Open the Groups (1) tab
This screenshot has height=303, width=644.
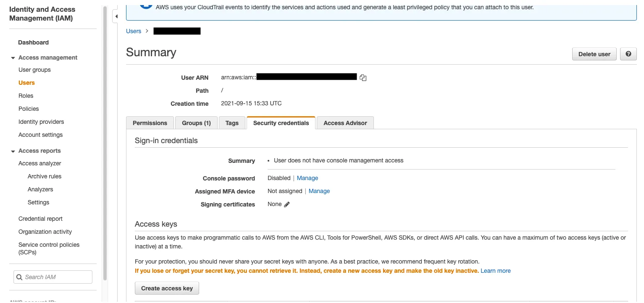(196, 123)
